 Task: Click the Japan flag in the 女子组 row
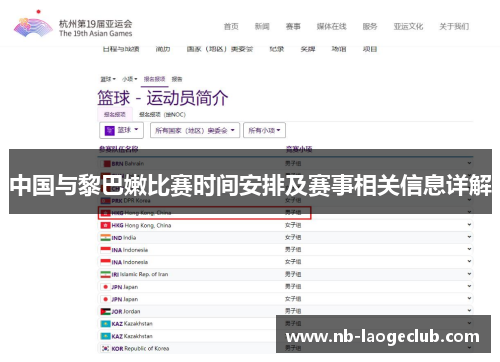pyautogui.click(x=105, y=299)
